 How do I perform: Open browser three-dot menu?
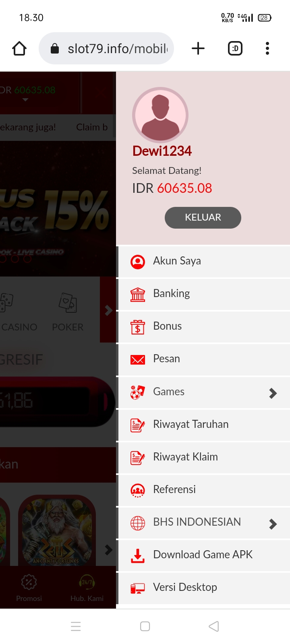(x=267, y=49)
